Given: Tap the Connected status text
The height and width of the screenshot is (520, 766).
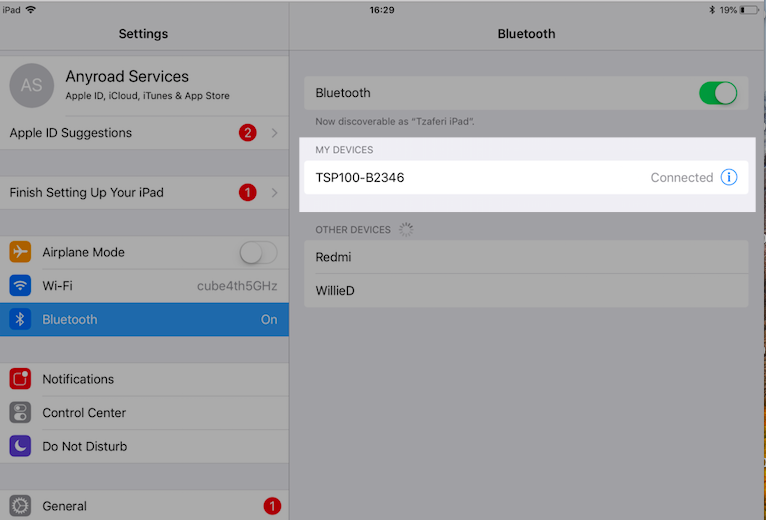Looking at the screenshot, I should [x=681, y=177].
